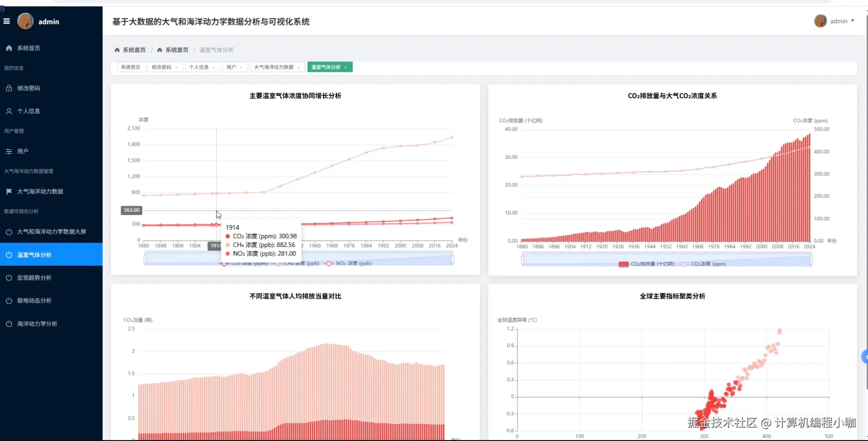Click right handle of CO₂ emissions zoom slider

[811, 260]
